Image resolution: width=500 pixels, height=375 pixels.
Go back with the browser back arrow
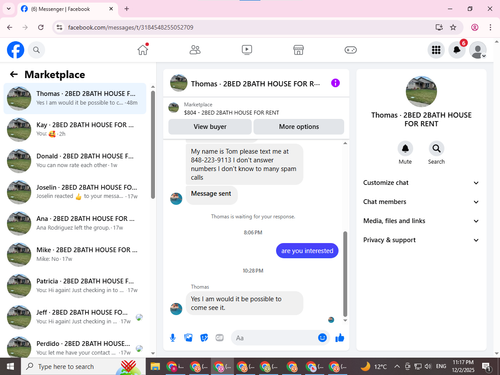pyautogui.click(x=10, y=27)
